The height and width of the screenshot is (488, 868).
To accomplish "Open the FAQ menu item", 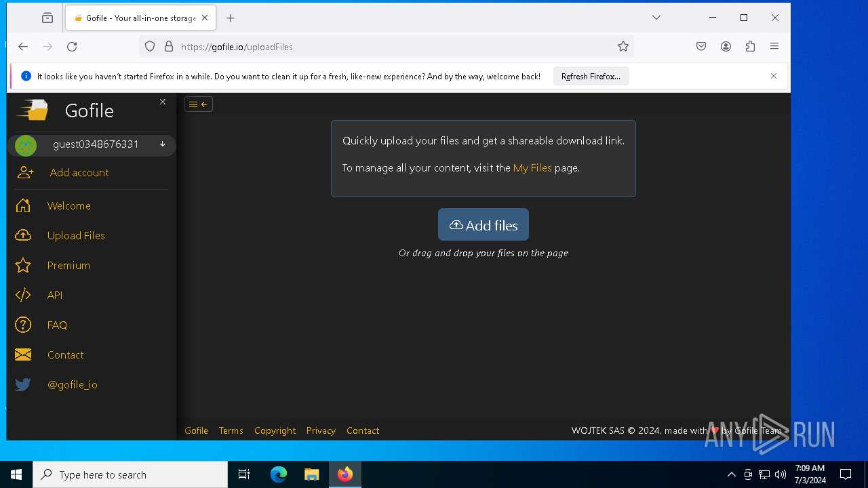I will [x=57, y=325].
